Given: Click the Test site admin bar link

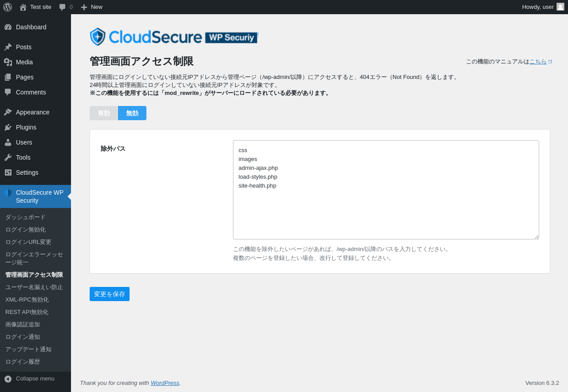Looking at the screenshot, I should 41,7.
